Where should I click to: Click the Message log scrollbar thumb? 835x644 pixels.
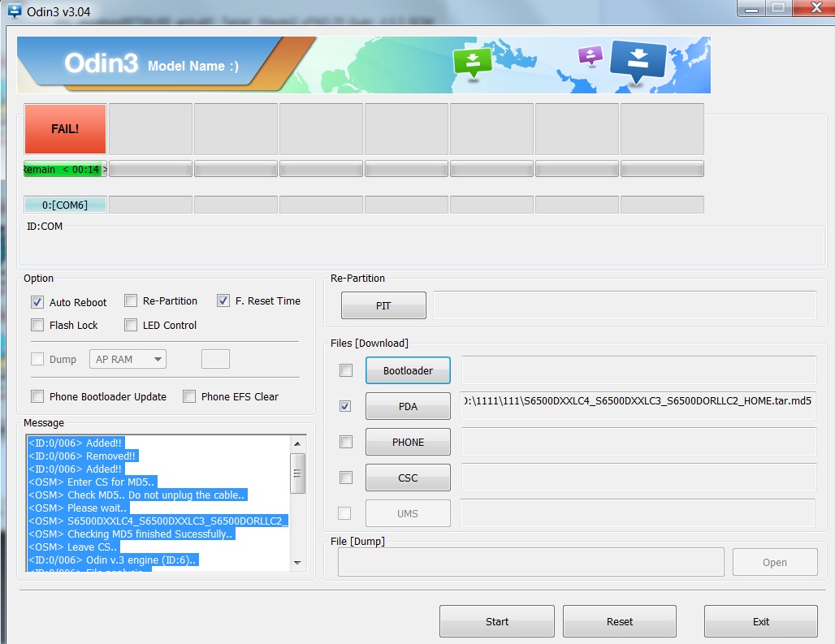pos(297,473)
